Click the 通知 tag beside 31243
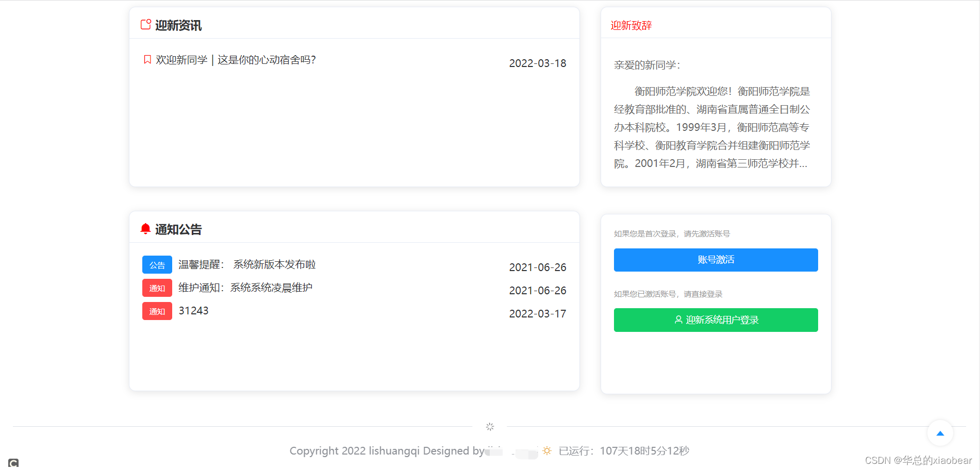980x470 pixels. (157, 311)
